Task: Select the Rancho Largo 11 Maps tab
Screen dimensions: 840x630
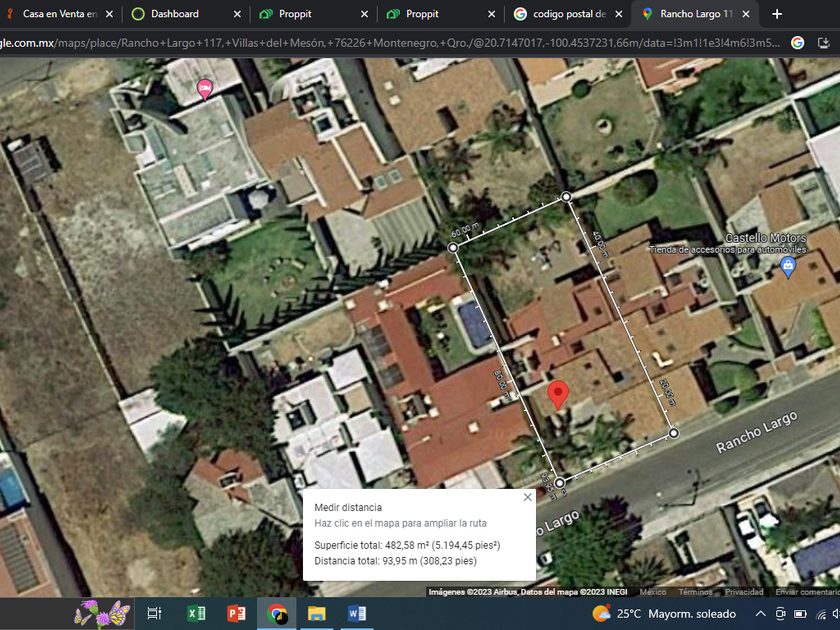Action: 696,14
